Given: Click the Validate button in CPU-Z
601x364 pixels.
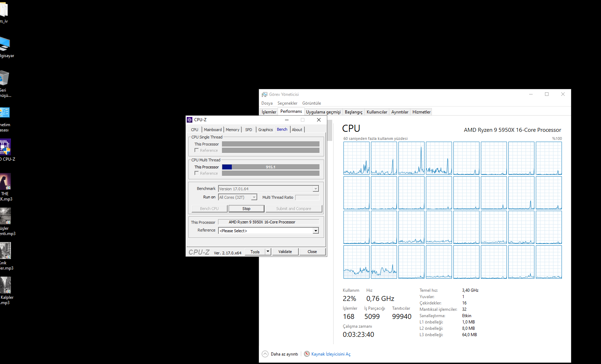Looking at the screenshot, I should click(x=285, y=252).
